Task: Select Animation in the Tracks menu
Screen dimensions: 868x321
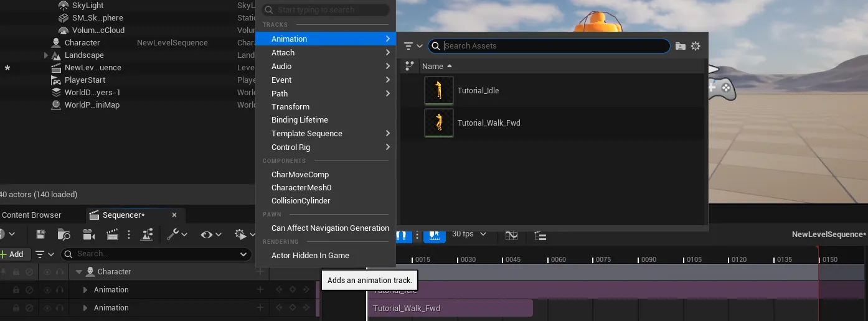Action: (326, 39)
